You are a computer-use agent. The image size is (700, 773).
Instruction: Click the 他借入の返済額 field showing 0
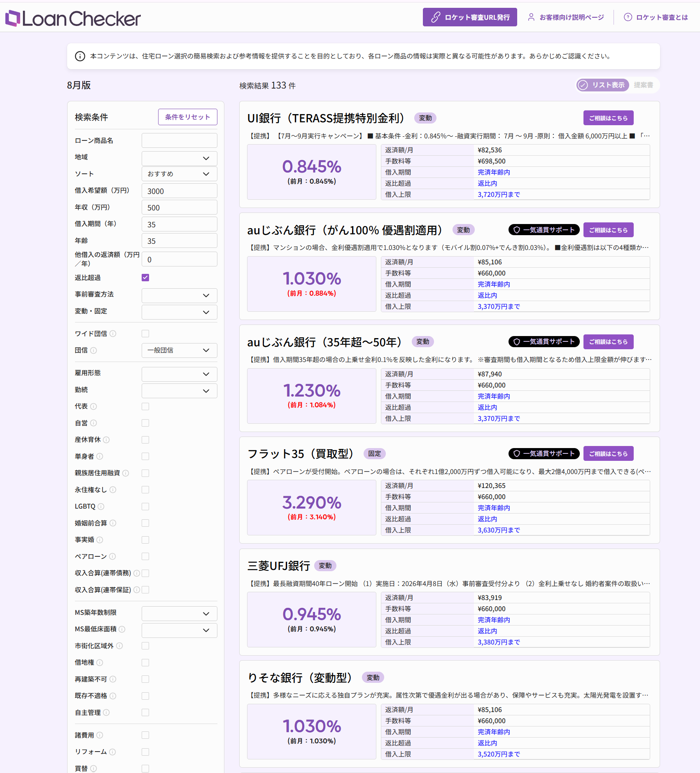pos(180,259)
